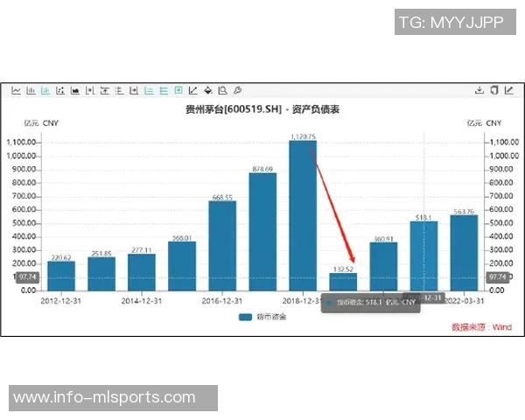The image size is (525, 420).
Task: Click the trend line arrow icon
Action: coord(193,90)
